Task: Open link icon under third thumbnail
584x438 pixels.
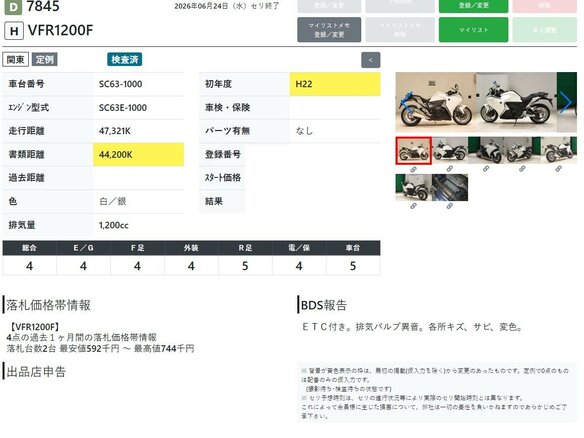Action: pyautogui.click(x=486, y=169)
